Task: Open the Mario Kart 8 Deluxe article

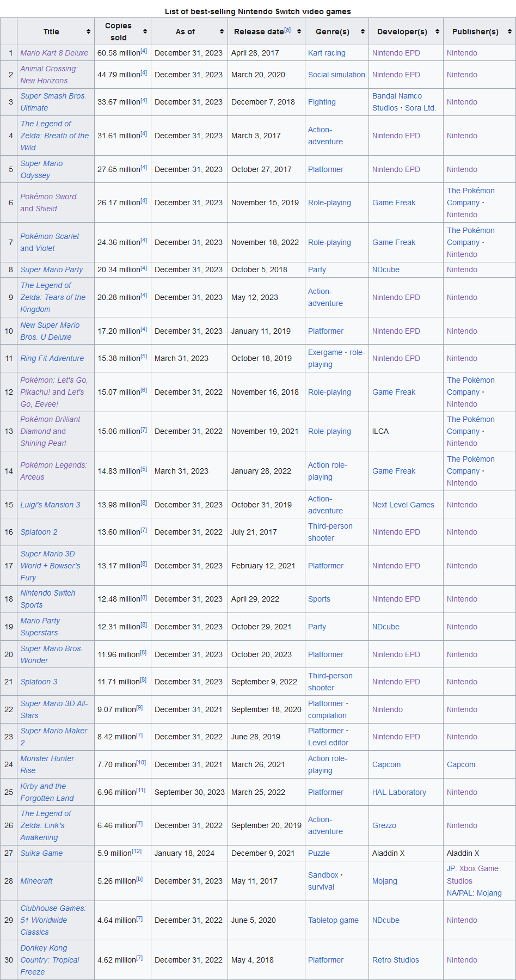Action: click(x=54, y=53)
